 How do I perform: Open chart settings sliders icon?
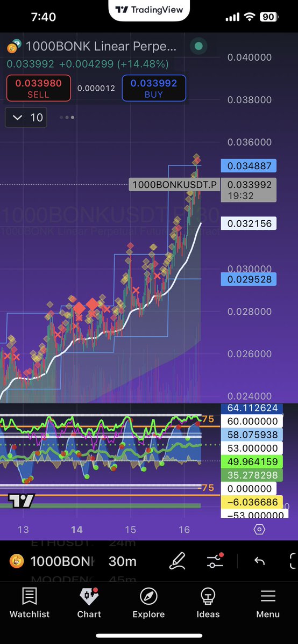[215, 561]
